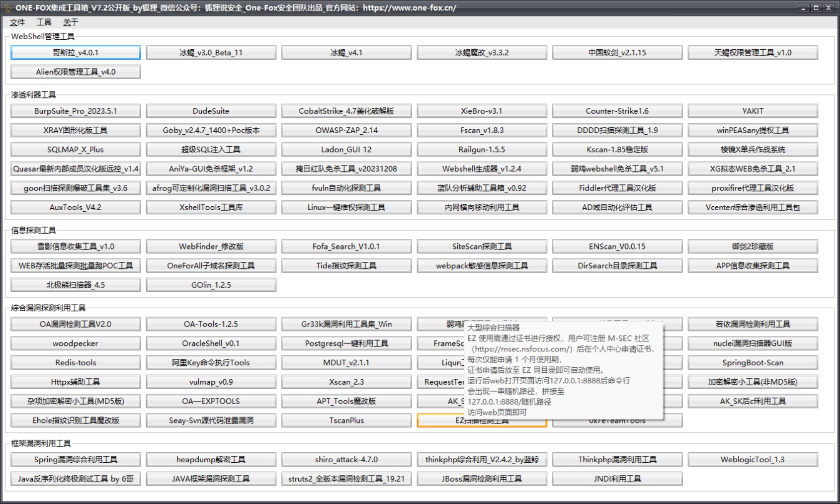Launch ENScan_V0.0.15

617,247
